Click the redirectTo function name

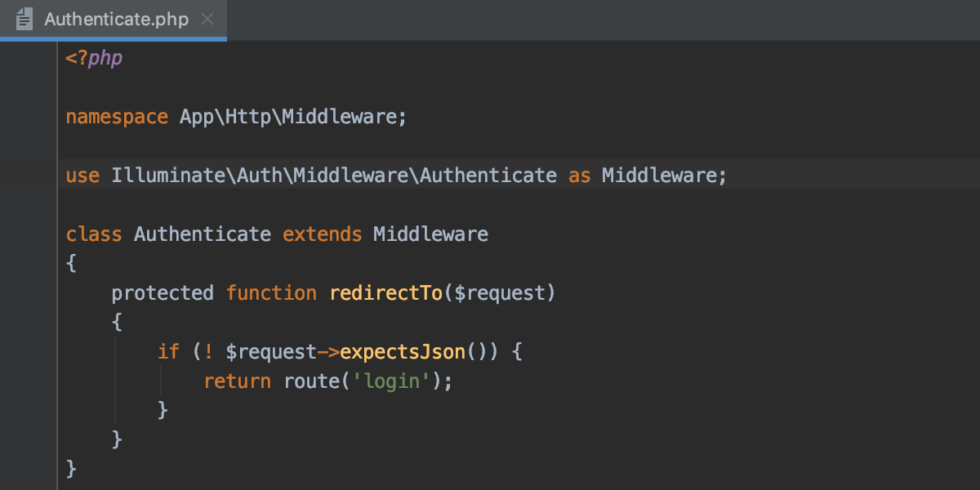point(385,292)
